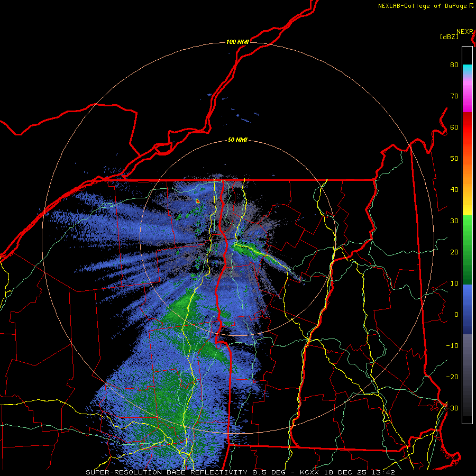This screenshot has width=476, height=476.
Task: Click the 100 NMI range ring label
Action: coord(237,42)
